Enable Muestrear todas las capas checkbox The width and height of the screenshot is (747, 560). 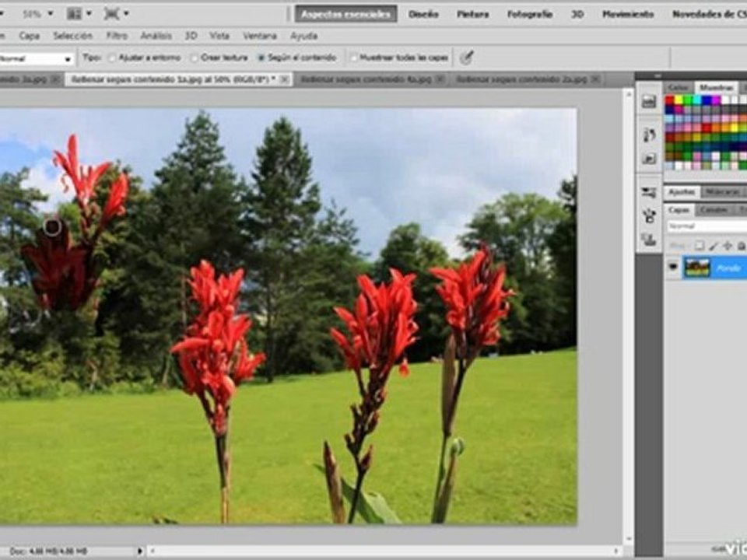(353, 58)
